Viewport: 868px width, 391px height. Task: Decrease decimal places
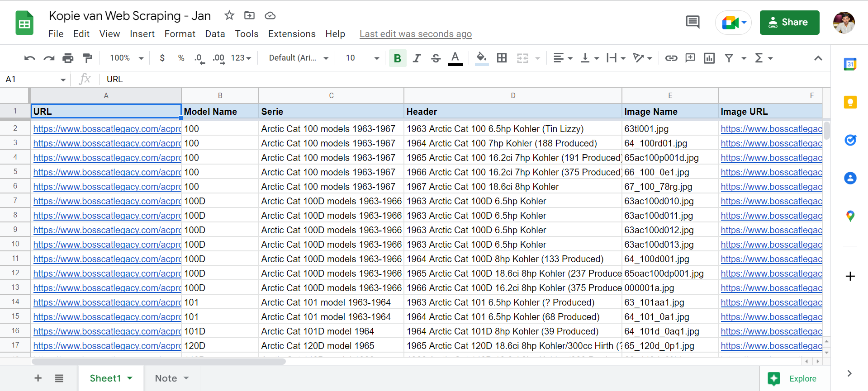(199, 58)
